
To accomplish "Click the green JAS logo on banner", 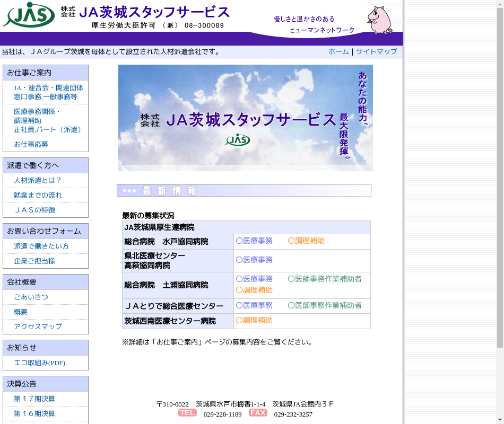I will tap(238, 139).
